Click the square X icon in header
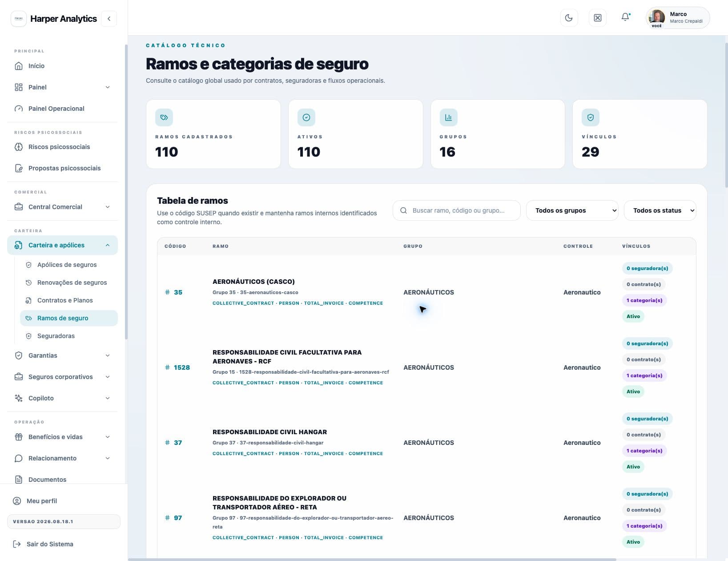Screen dimensions: 728x561 597,18
